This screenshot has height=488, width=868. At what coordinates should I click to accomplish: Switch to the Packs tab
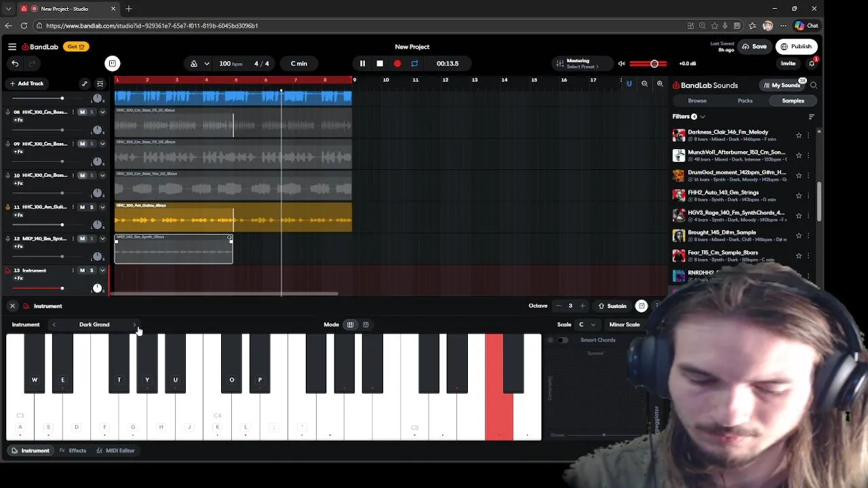coord(745,101)
